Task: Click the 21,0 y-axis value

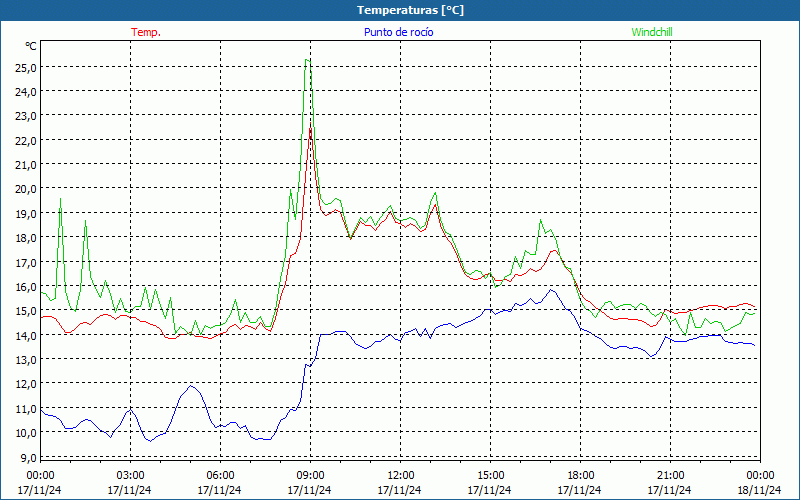Action: click(x=24, y=165)
